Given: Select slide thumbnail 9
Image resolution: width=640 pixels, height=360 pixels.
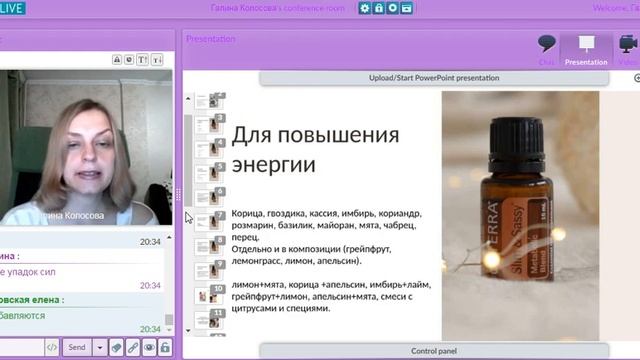Looking at the screenshot, I should pyautogui.click(x=210, y=271).
